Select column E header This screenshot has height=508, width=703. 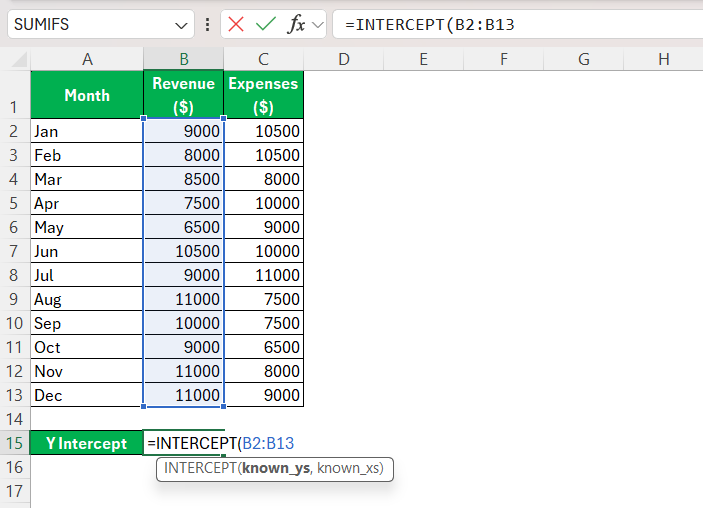click(x=423, y=59)
